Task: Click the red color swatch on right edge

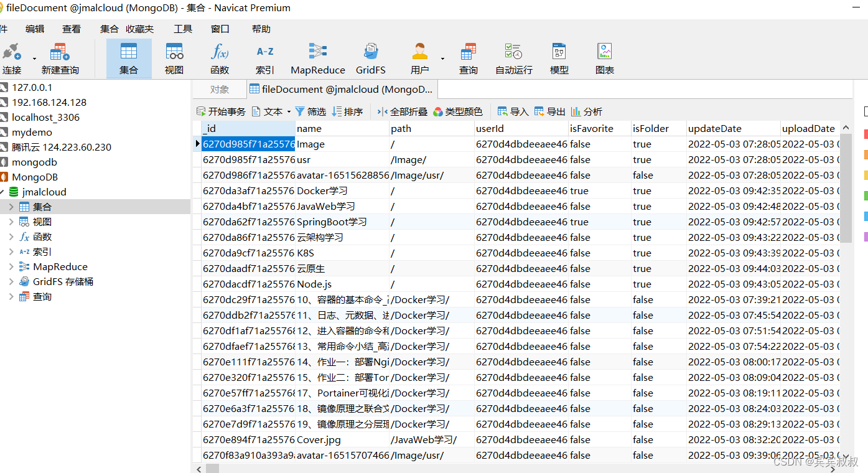Action: tap(866, 133)
